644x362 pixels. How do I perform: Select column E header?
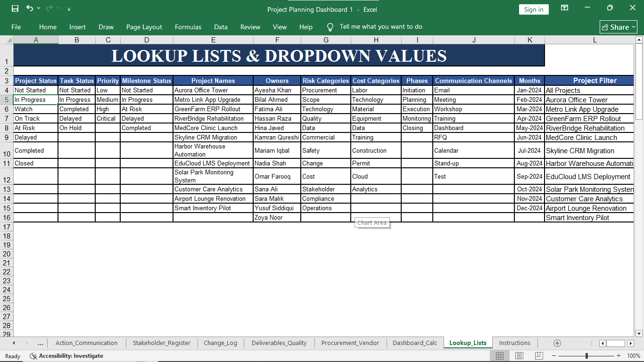click(x=213, y=40)
